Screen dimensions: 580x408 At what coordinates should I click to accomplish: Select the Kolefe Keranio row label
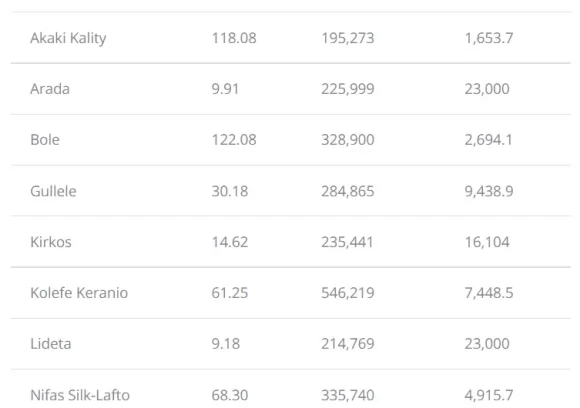79,293
